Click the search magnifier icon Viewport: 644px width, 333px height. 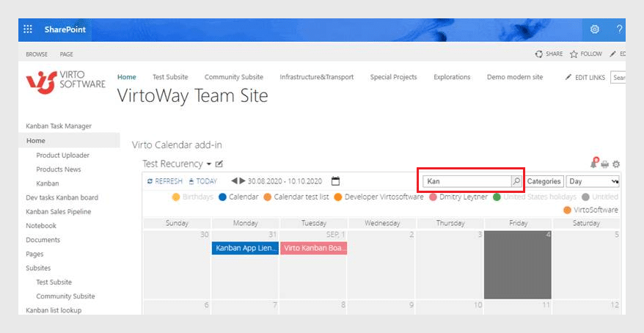click(x=516, y=181)
